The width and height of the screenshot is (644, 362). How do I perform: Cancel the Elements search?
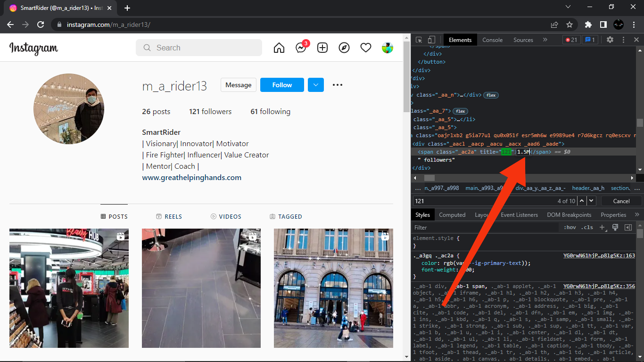point(621,201)
